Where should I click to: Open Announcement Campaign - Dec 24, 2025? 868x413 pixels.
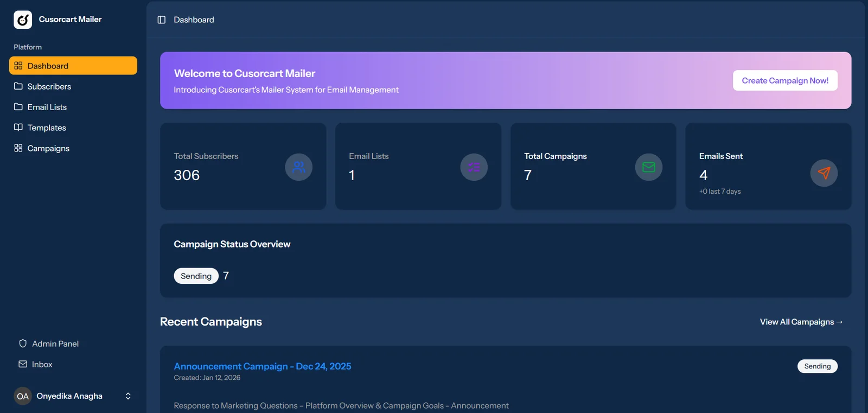(x=263, y=366)
